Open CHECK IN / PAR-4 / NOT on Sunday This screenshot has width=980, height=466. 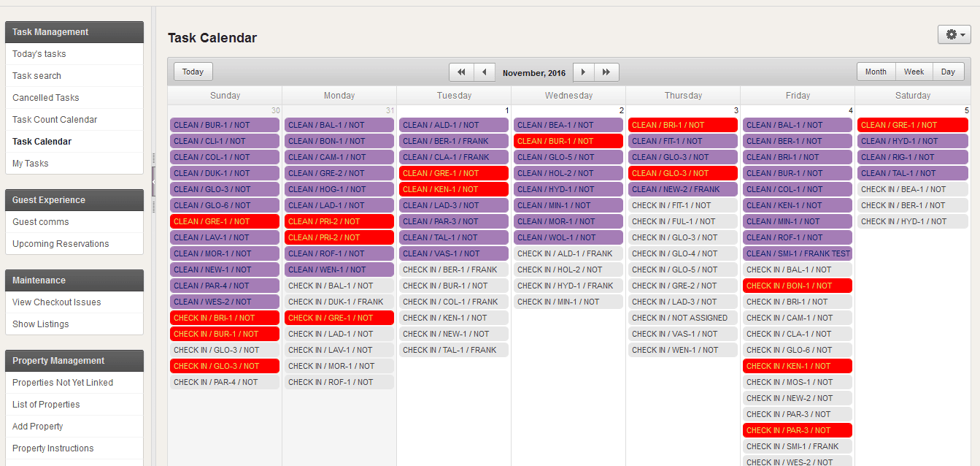coord(225,382)
